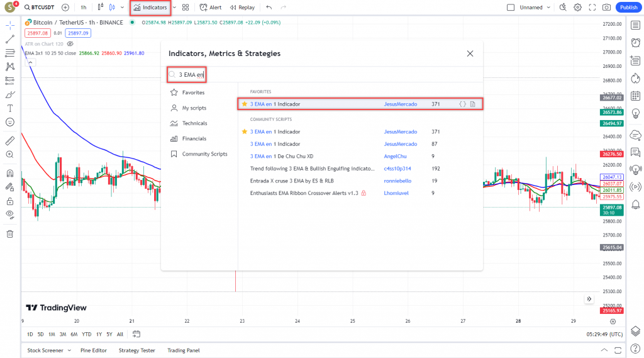Expand the Indicators favorites dropdown arrow
This screenshot has width=644, height=358.
coord(175,8)
